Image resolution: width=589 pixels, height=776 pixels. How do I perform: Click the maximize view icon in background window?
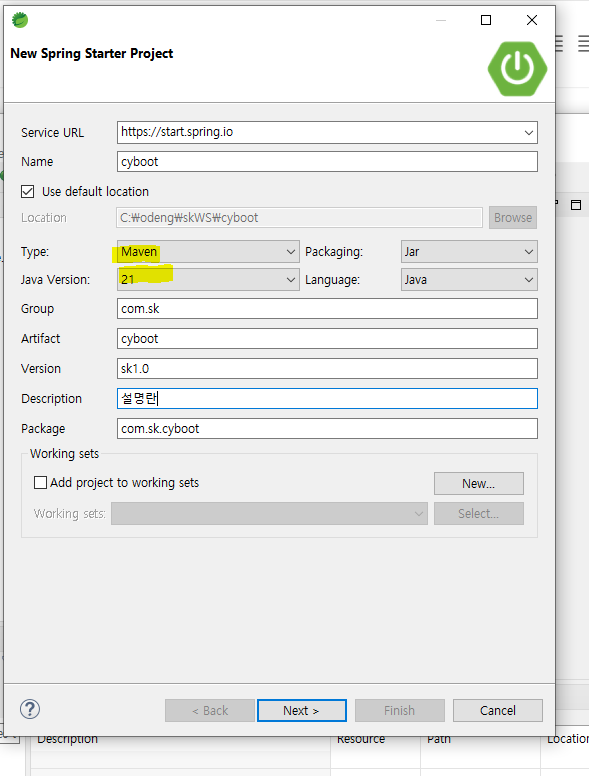(576, 205)
